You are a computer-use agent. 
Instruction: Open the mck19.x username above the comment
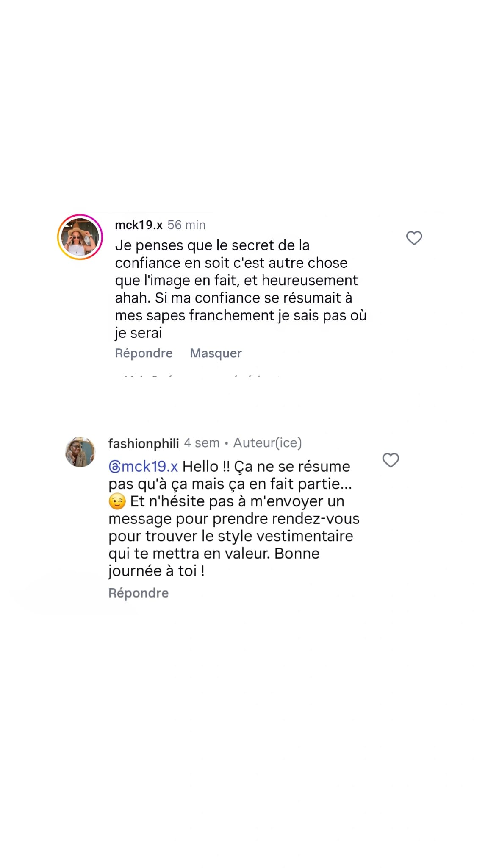click(x=139, y=225)
